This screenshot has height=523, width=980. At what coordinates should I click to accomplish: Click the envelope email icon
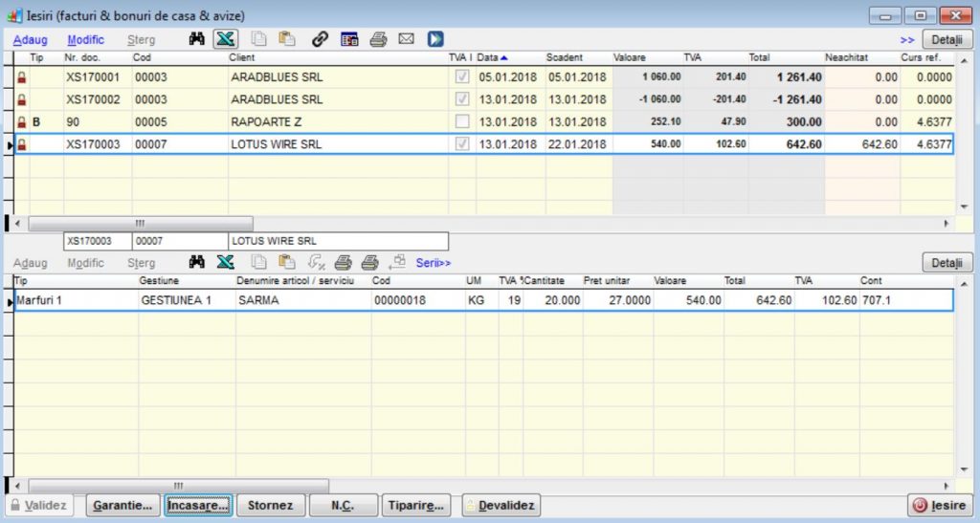pos(406,39)
